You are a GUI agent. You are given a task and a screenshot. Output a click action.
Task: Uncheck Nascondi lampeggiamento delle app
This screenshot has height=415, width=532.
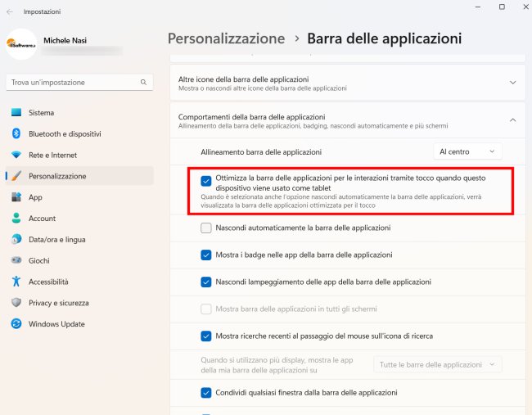[x=206, y=282]
